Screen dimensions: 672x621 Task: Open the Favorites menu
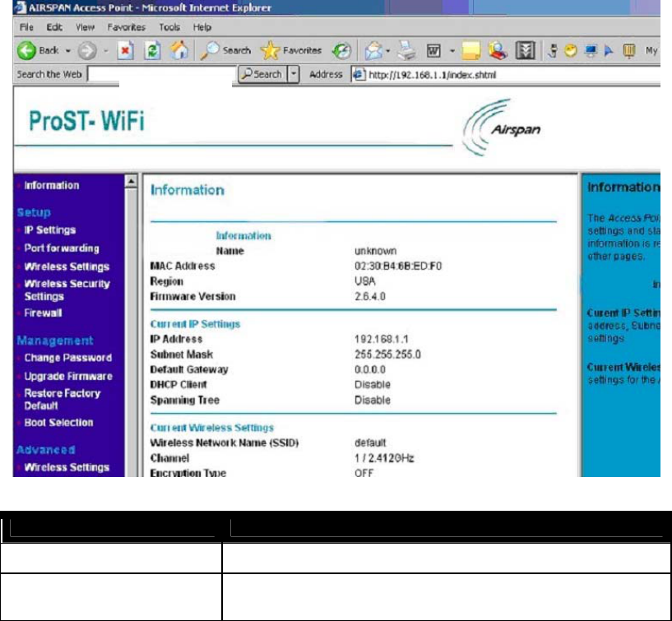[126, 27]
